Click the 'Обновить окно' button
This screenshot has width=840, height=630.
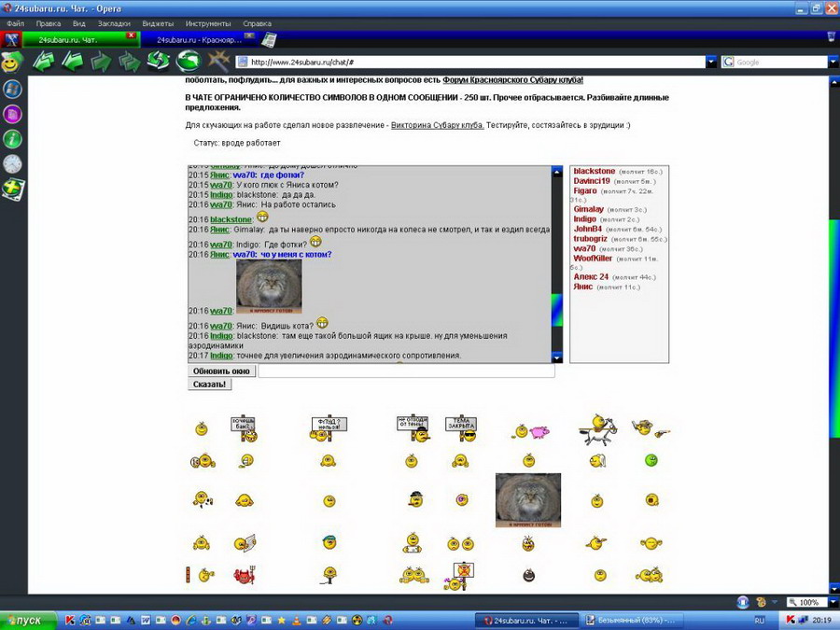[x=222, y=371]
